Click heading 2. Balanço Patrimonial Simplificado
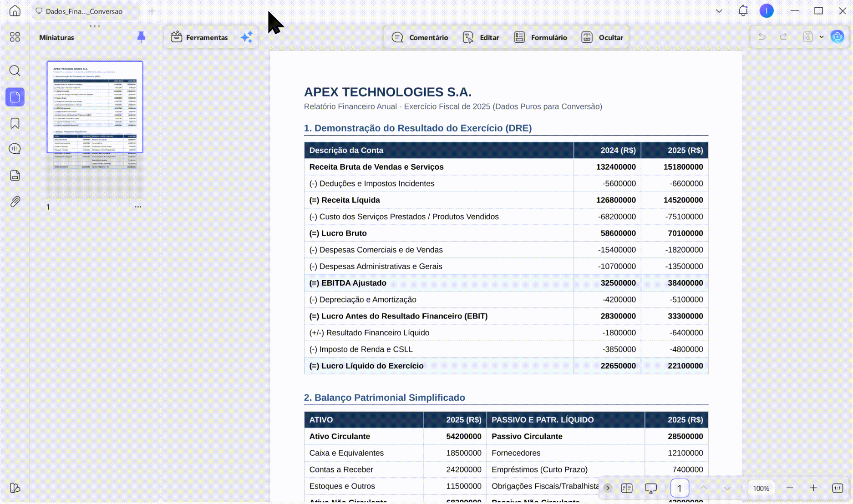853x504 pixels. click(x=385, y=398)
